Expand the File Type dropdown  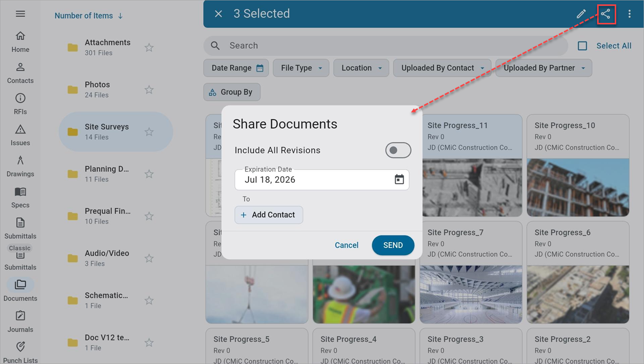click(301, 68)
